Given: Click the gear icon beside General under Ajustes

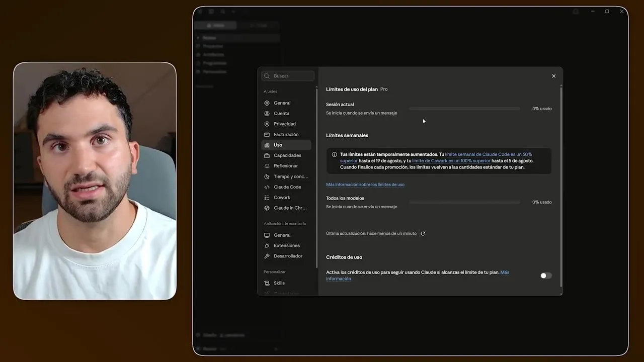Looking at the screenshot, I should pyautogui.click(x=267, y=103).
